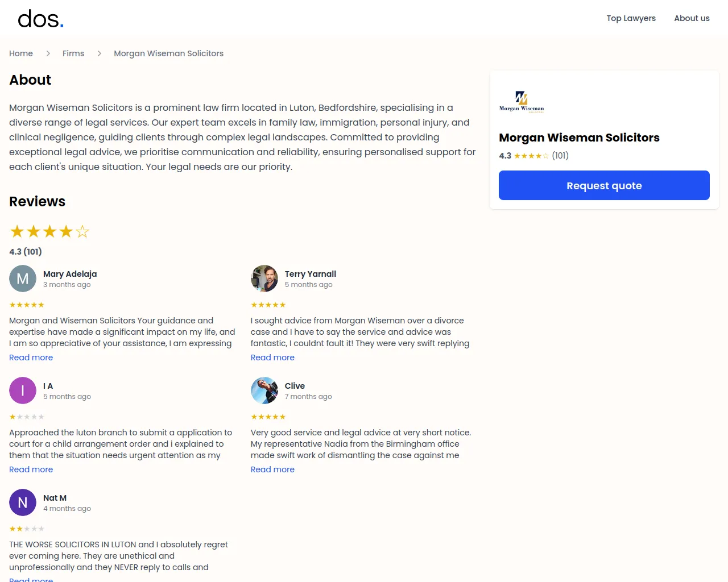Click the sidebar card star rating

tap(531, 156)
